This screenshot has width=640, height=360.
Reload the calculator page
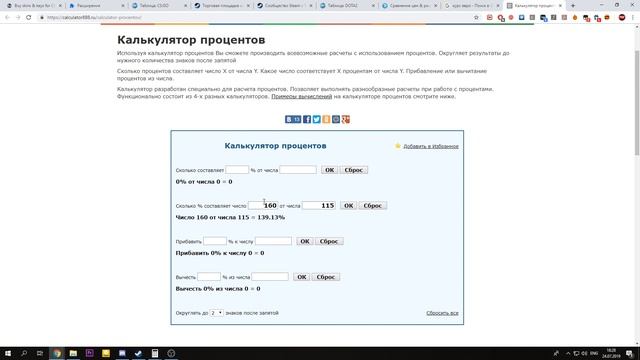(29, 18)
